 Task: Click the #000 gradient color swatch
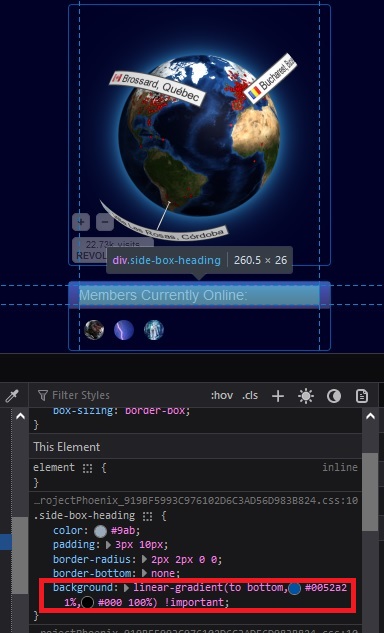[x=87, y=603]
